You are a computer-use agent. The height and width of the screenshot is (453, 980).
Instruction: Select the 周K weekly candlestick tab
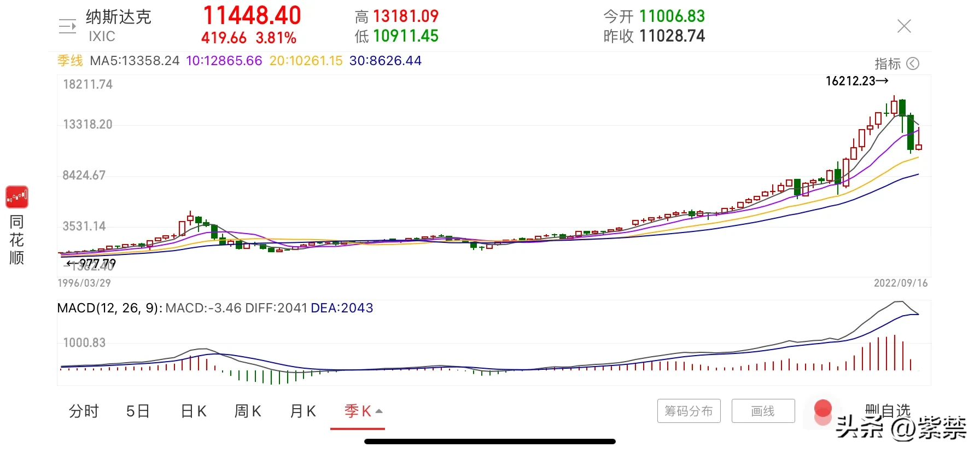click(248, 411)
